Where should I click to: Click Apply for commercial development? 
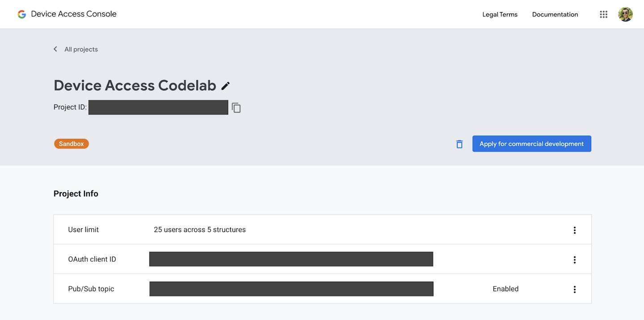532,143
